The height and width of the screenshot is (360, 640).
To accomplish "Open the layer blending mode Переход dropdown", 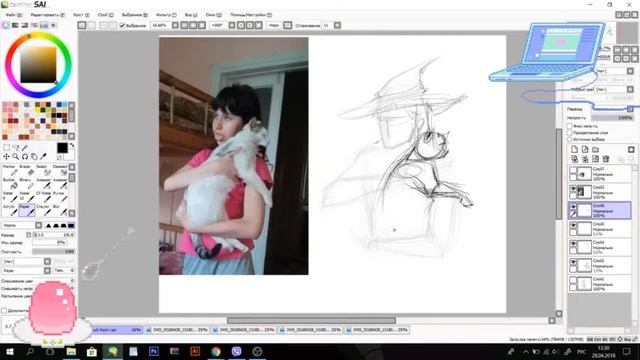I will click(x=630, y=109).
